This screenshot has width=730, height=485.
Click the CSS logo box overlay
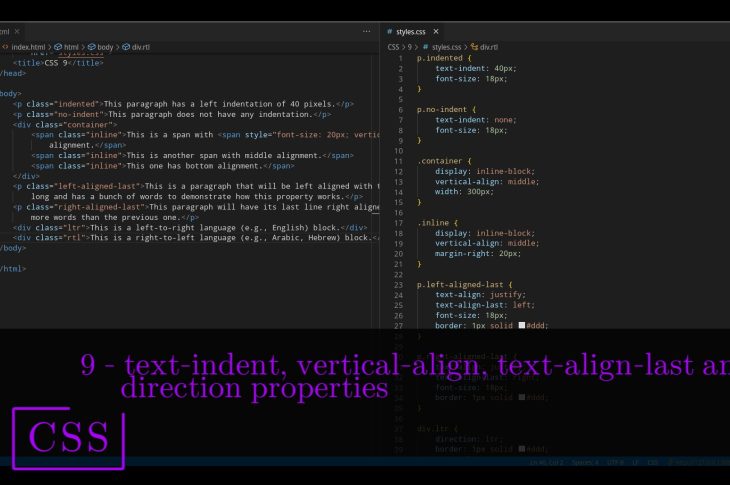pos(69,438)
